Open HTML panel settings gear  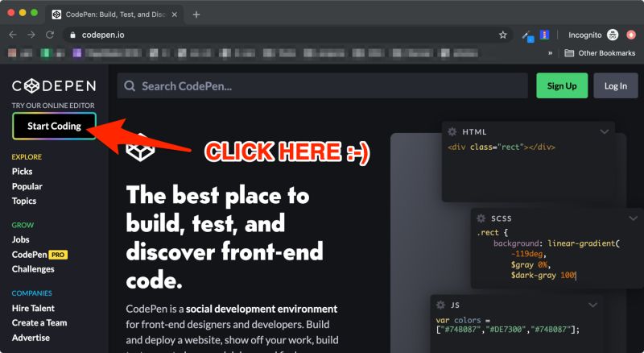(x=452, y=131)
